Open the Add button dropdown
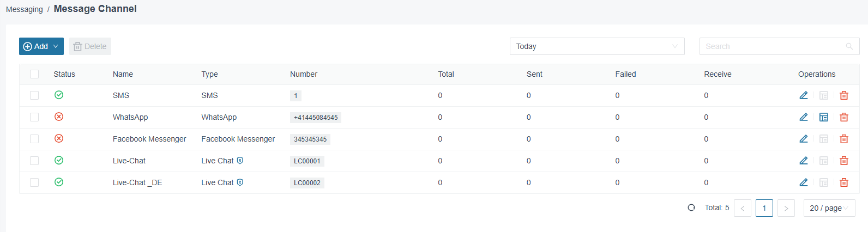Screen dimensions: 868x232 tap(41, 46)
